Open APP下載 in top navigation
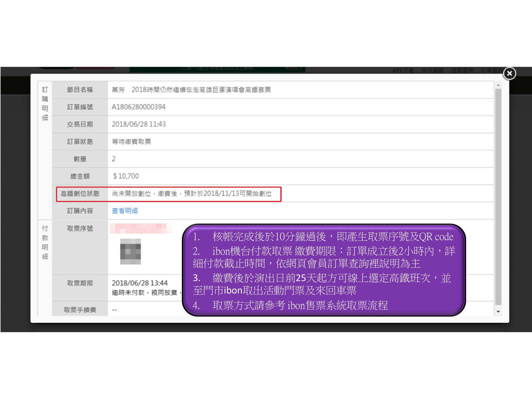The height and width of the screenshot is (399, 532). pos(403,70)
